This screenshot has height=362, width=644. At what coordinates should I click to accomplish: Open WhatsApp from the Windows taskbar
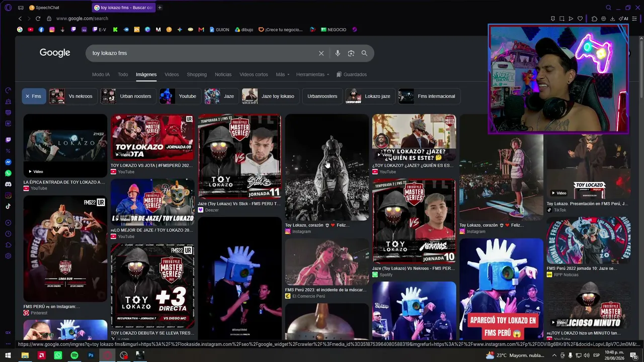[58, 355]
